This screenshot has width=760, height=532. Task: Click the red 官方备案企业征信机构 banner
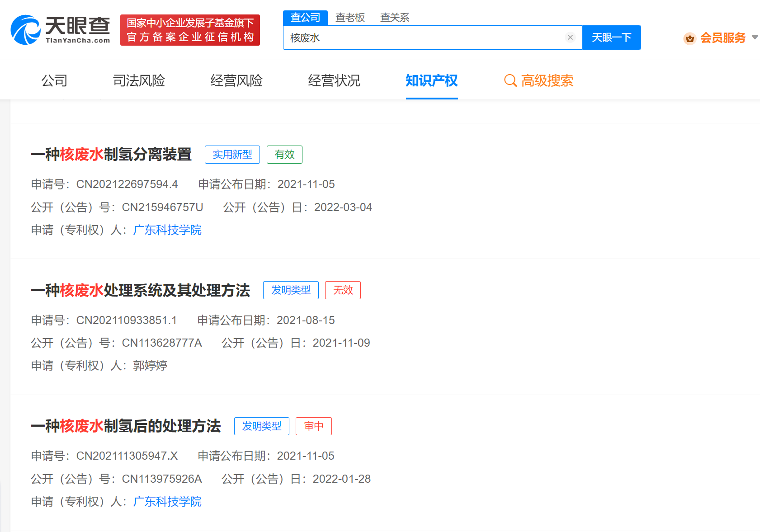(189, 30)
